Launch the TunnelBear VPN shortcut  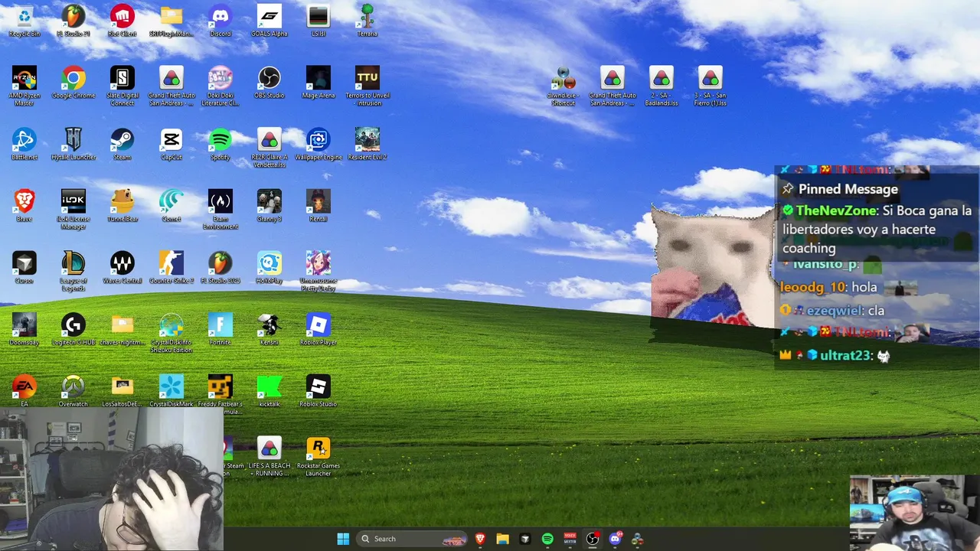pyautogui.click(x=122, y=207)
